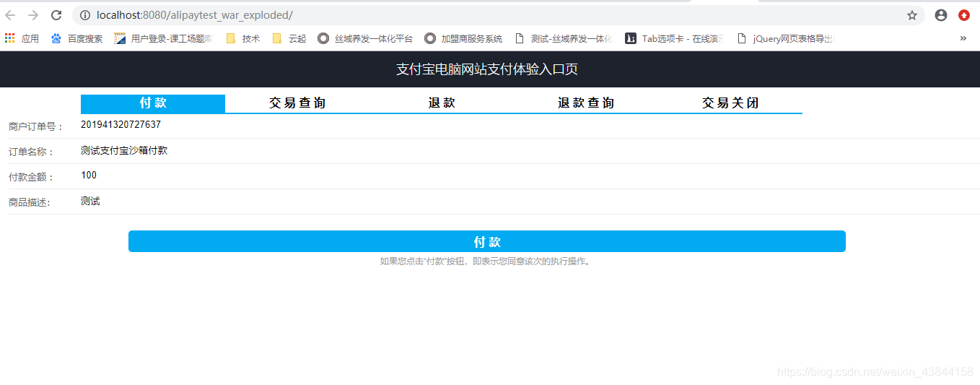
Task: Click the red update arrow icon
Action: point(964,15)
